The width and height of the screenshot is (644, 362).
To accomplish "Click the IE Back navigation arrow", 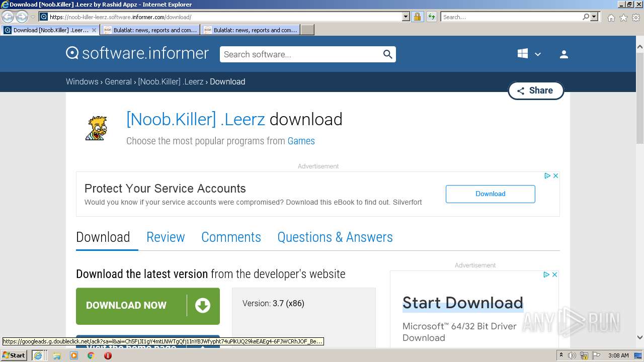I will [8, 17].
